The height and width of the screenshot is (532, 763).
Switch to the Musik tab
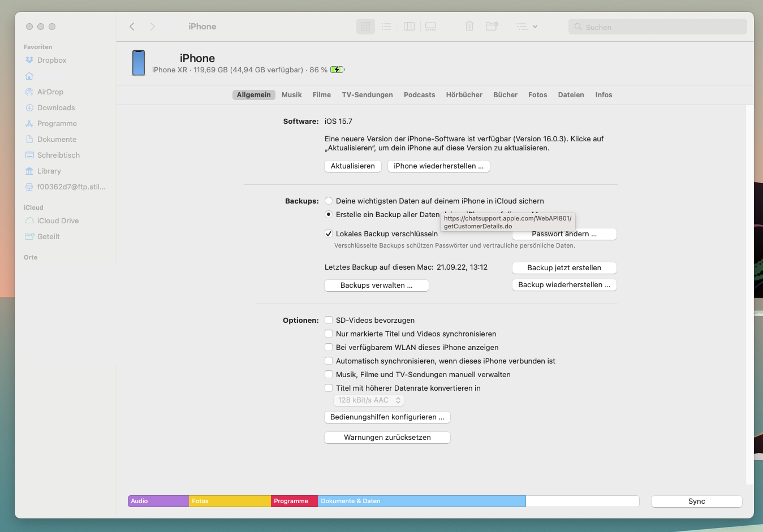(292, 95)
